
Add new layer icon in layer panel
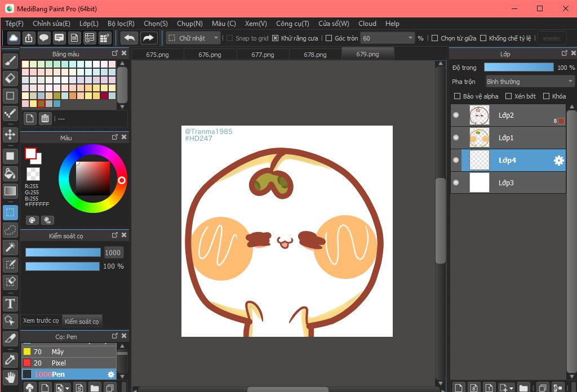point(459,387)
